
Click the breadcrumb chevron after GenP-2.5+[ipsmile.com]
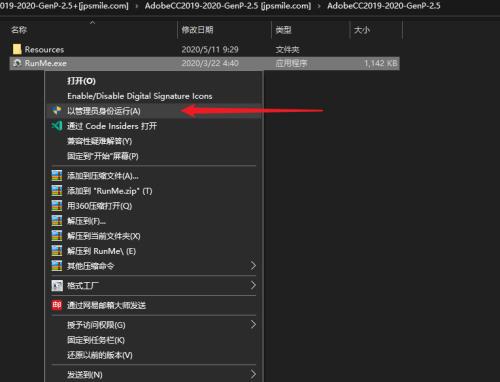click(137, 6)
